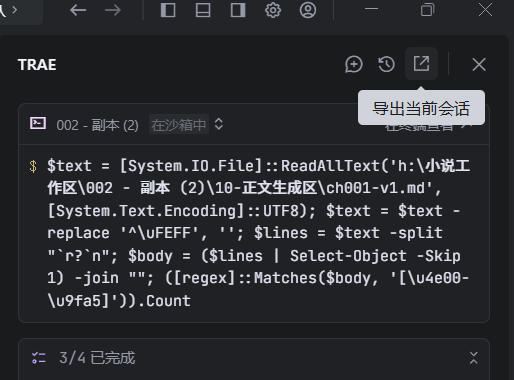Click the PowerShell command text block

[259, 233]
